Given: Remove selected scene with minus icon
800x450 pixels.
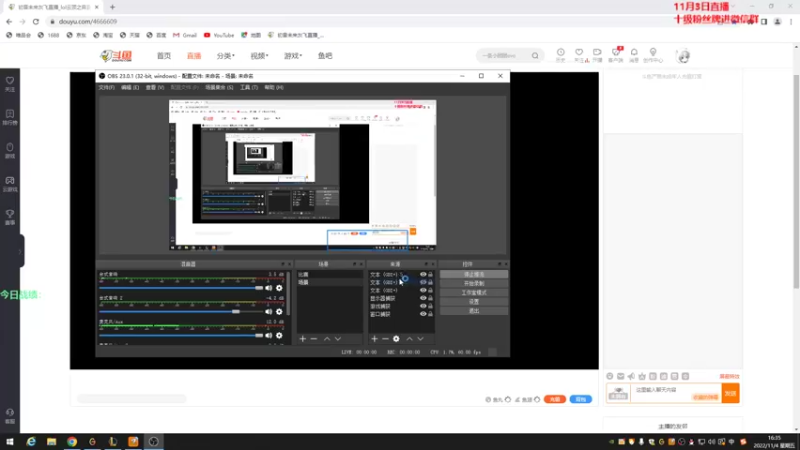Looking at the screenshot, I should pyautogui.click(x=314, y=339).
